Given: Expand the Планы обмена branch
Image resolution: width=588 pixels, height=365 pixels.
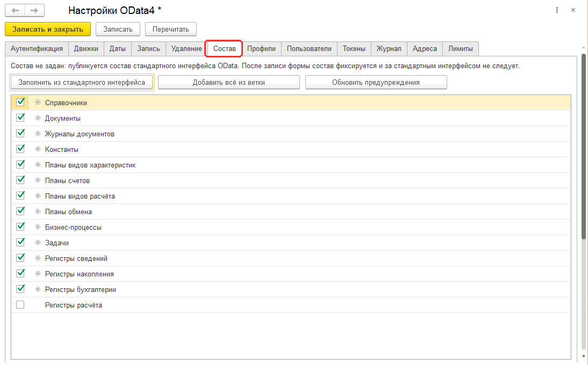Looking at the screenshot, I should 38,211.
